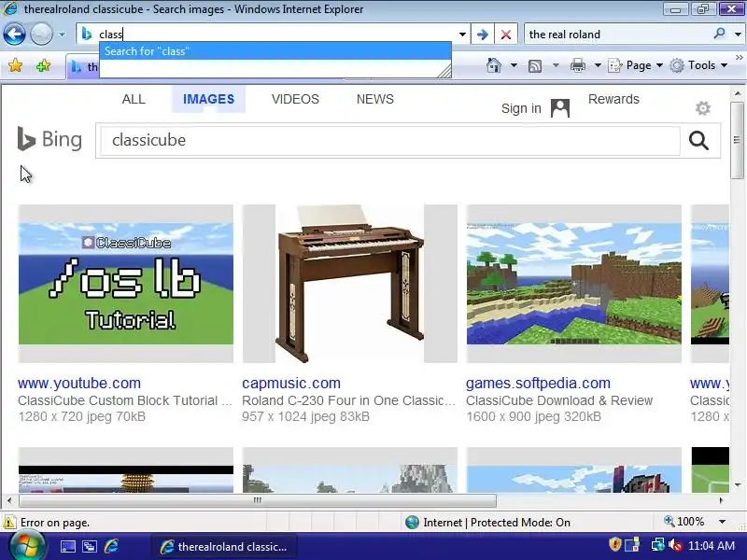747x560 pixels.
Task: Open the ClassiCube landscape screenshot thumbnail
Action: point(573,284)
